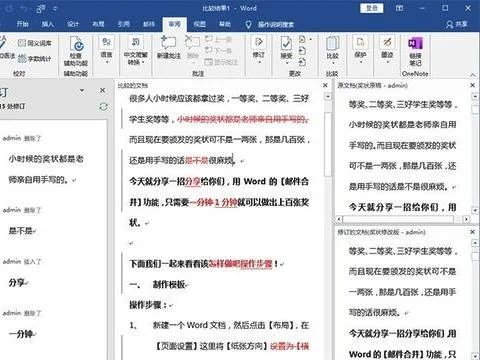480x360 pixels.
Task: Open the Layout (布局) tab
Action: [x=98, y=24]
